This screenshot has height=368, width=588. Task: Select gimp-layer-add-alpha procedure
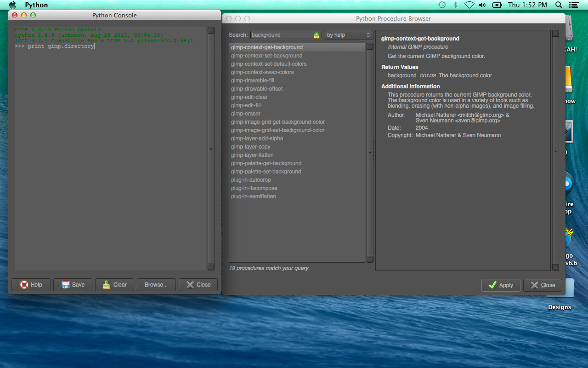point(297,138)
